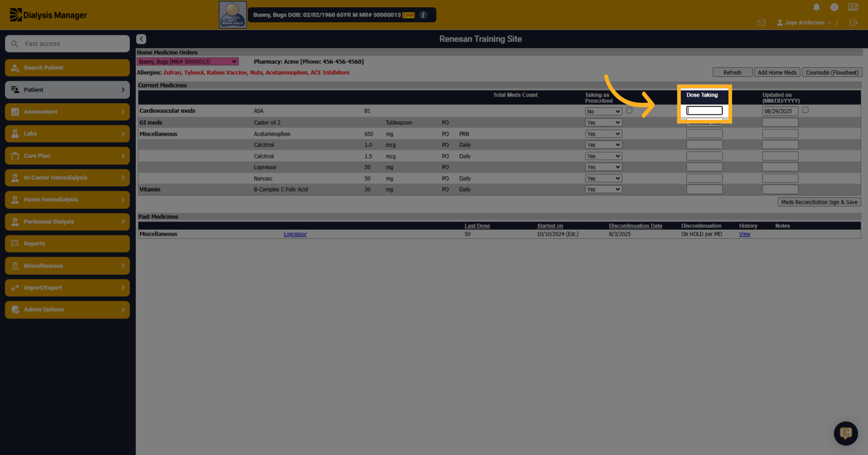The image size is (868, 455).
Task: Click the patient info icon next to DNR
Action: click(423, 15)
